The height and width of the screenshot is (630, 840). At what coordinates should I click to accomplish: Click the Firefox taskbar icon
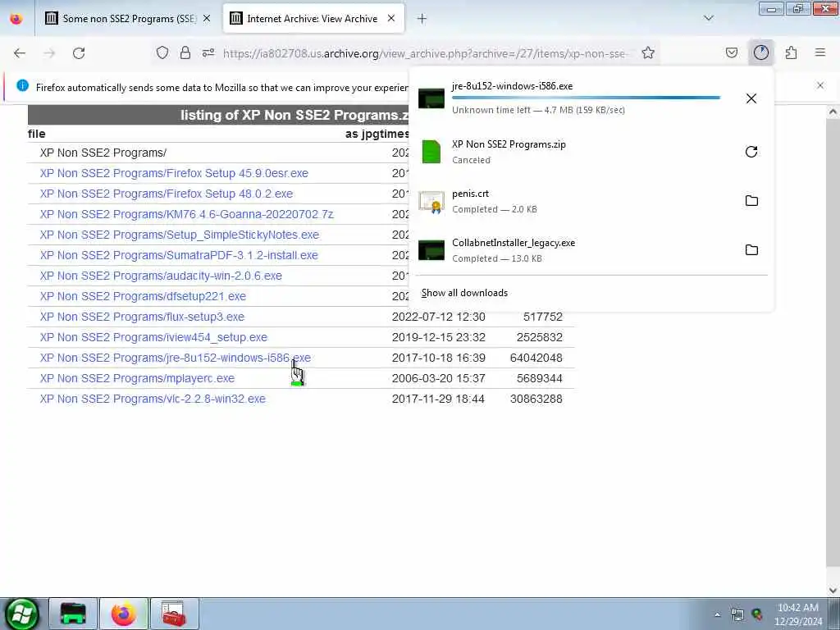coord(124,614)
